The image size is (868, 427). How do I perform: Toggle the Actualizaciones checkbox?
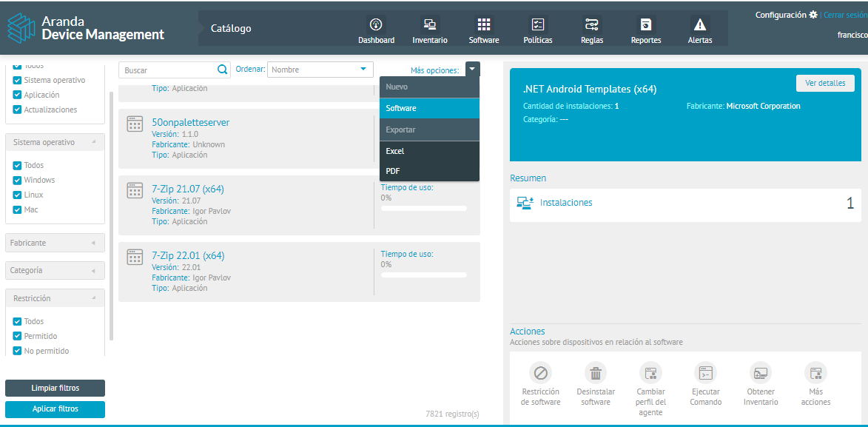point(17,110)
